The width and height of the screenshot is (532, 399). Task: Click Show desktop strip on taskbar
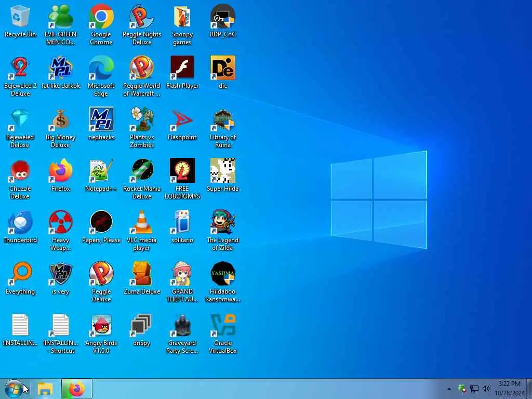529,389
